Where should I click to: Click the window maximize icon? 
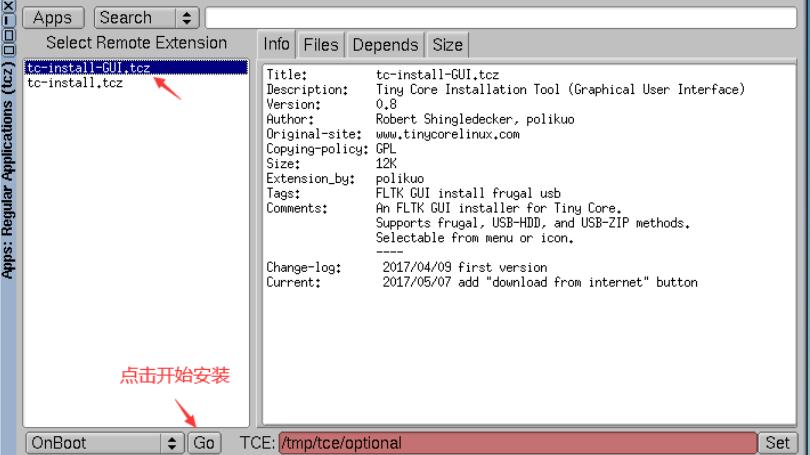[x=8, y=35]
